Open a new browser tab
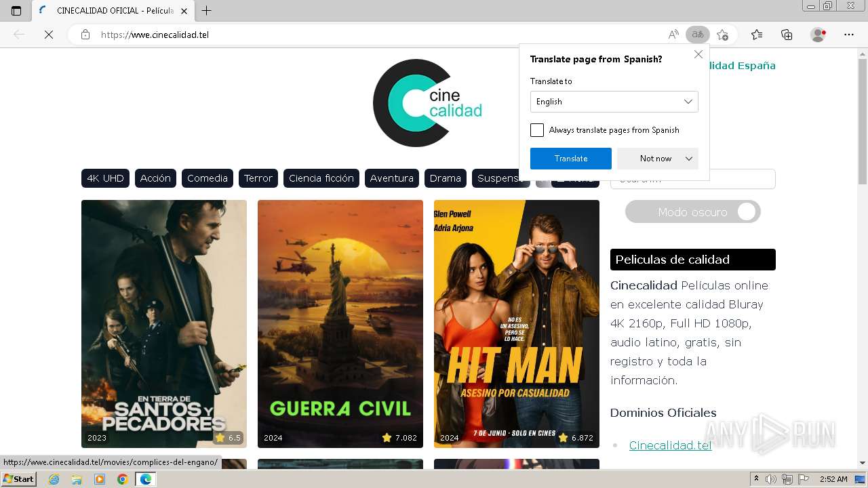Viewport: 868px width, 488px height. coord(207,11)
